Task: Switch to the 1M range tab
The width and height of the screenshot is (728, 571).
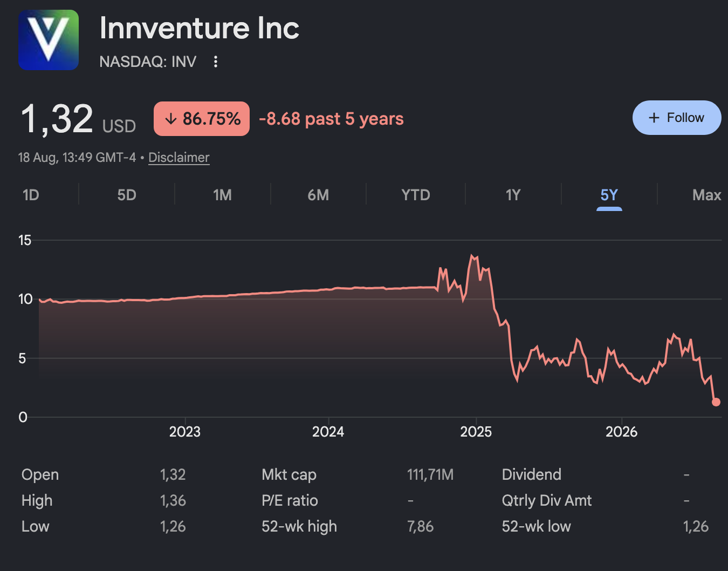Action: [x=222, y=195]
